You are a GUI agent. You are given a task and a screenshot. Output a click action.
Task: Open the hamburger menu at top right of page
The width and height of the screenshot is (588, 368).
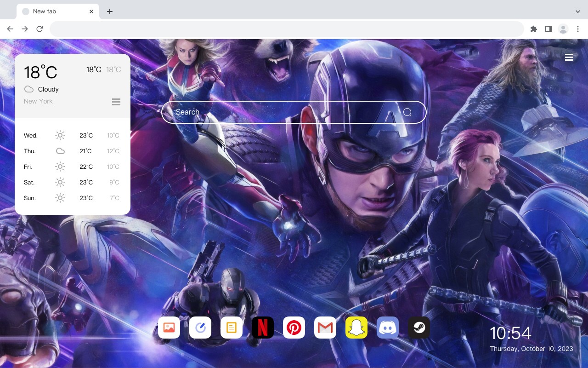tap(569, 57)
